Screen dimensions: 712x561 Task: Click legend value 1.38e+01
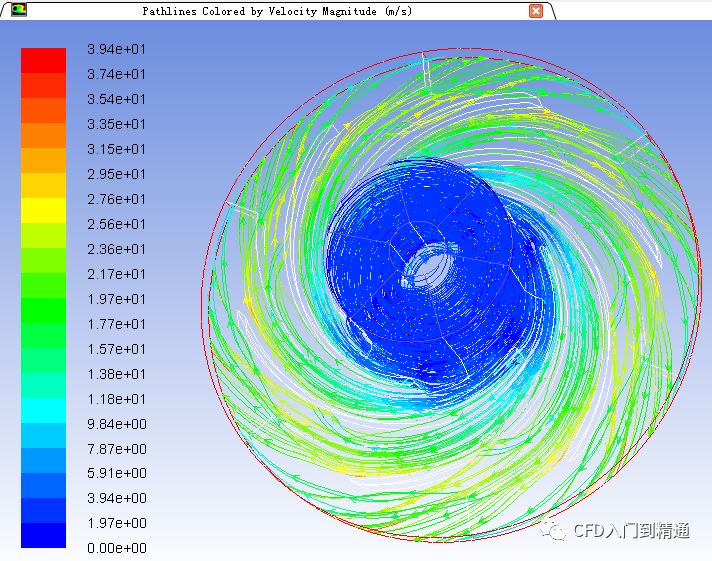[116, 374]
